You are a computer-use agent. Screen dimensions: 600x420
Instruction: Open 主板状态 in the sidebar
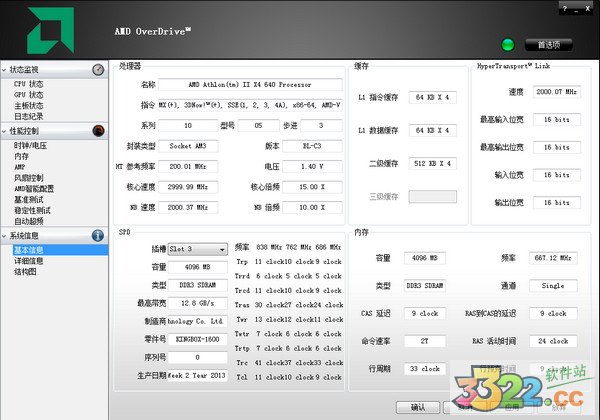(x=29, y=106)
